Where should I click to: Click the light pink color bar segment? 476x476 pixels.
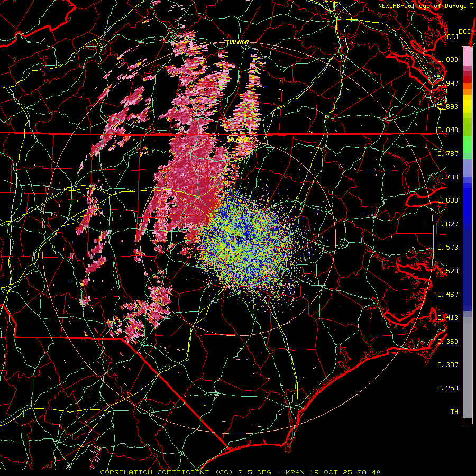[x=467, y=56]
